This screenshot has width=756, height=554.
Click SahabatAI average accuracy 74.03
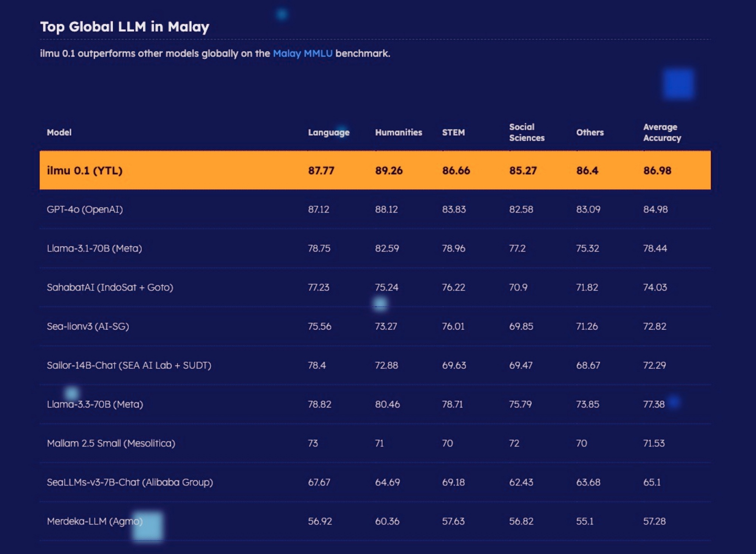click(x=655, y=287)
